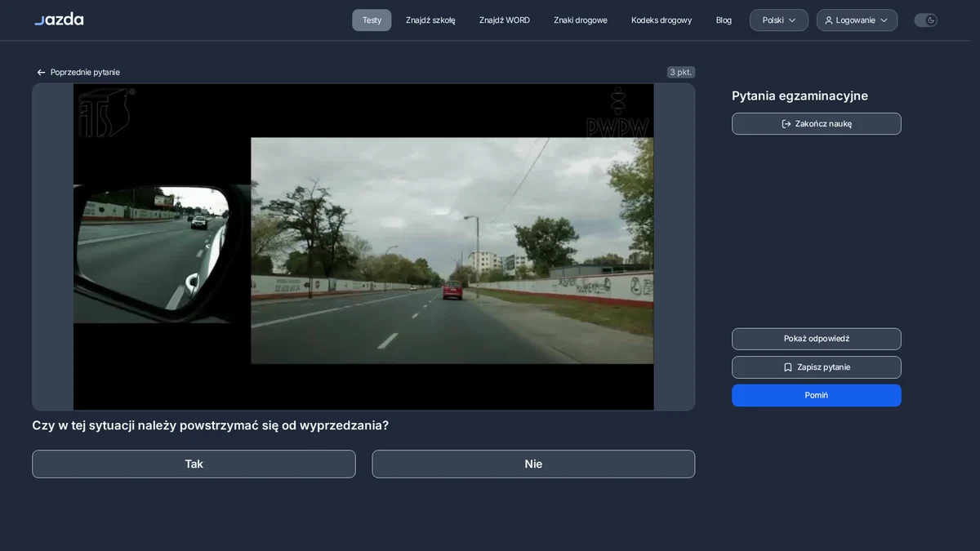Click the exam question video frame
The image size is (980, 551).
click(363, 247)
